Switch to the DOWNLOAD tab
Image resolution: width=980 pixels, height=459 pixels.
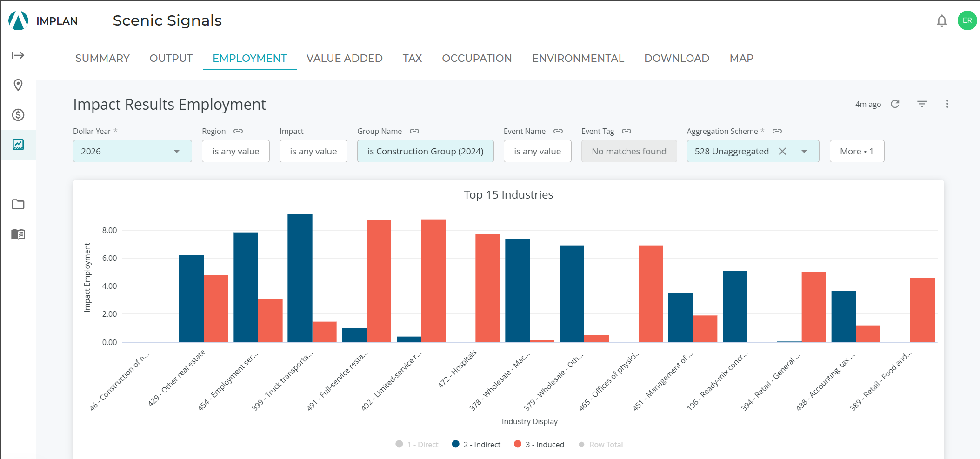pos(677,58)
